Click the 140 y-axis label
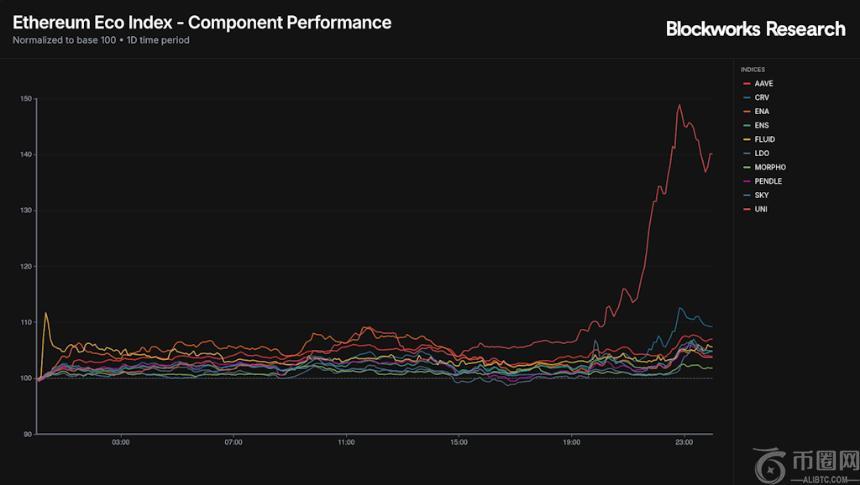The width and height of the screenshot is (860, 485). (26, 155)
